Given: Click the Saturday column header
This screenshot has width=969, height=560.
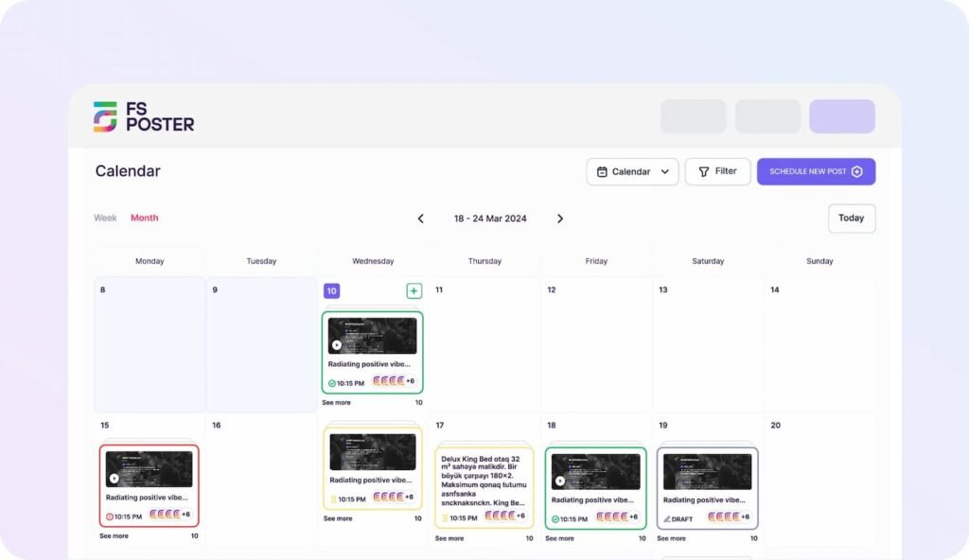Looking at the screenshot, I should [x=708, y=261].
